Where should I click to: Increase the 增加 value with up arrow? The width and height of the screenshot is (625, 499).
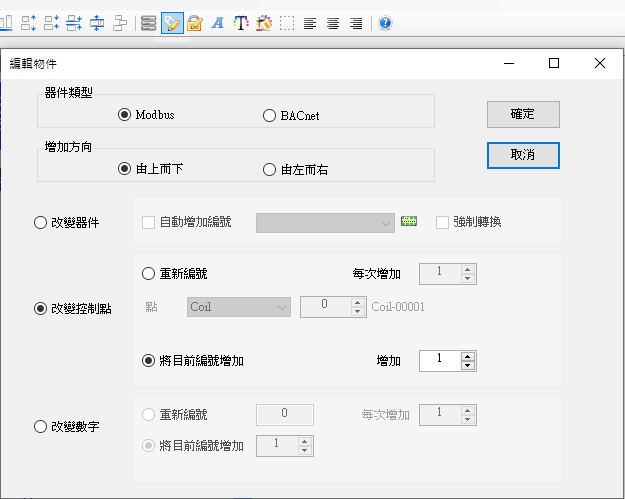(468, 355)
